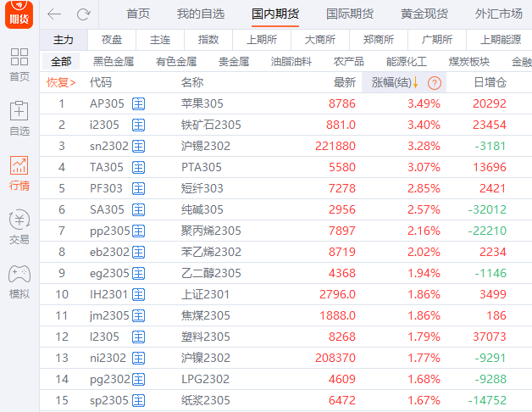
Task: Click the 日增仓 column header
Action: tap(490, 82)
